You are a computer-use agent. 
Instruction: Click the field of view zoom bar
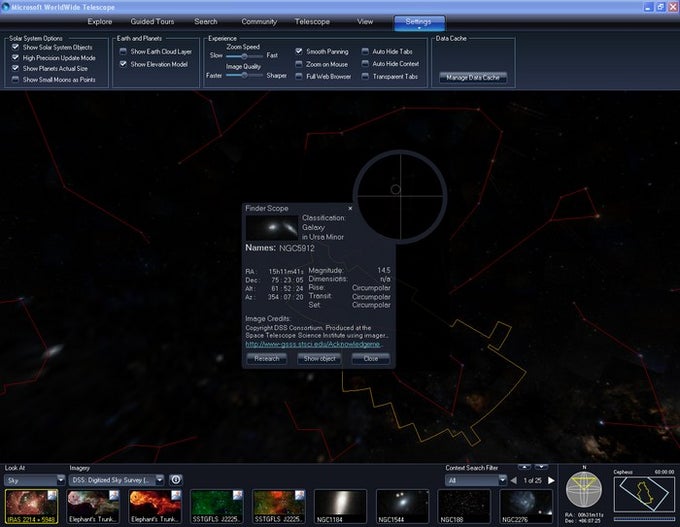pos(644,519)
